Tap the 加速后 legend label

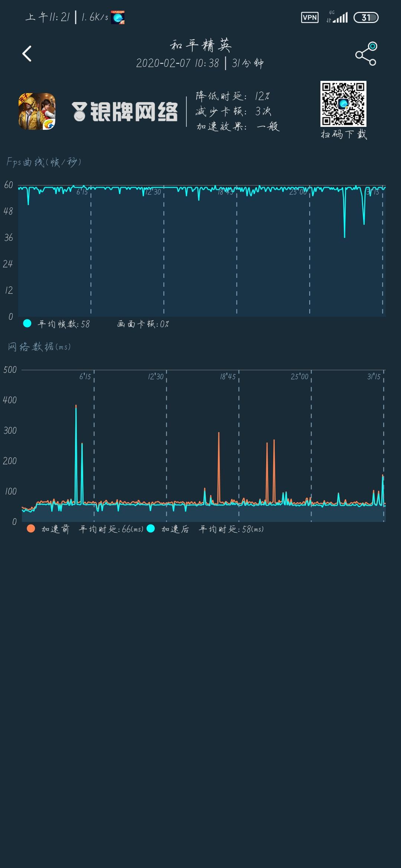(175, 529)
